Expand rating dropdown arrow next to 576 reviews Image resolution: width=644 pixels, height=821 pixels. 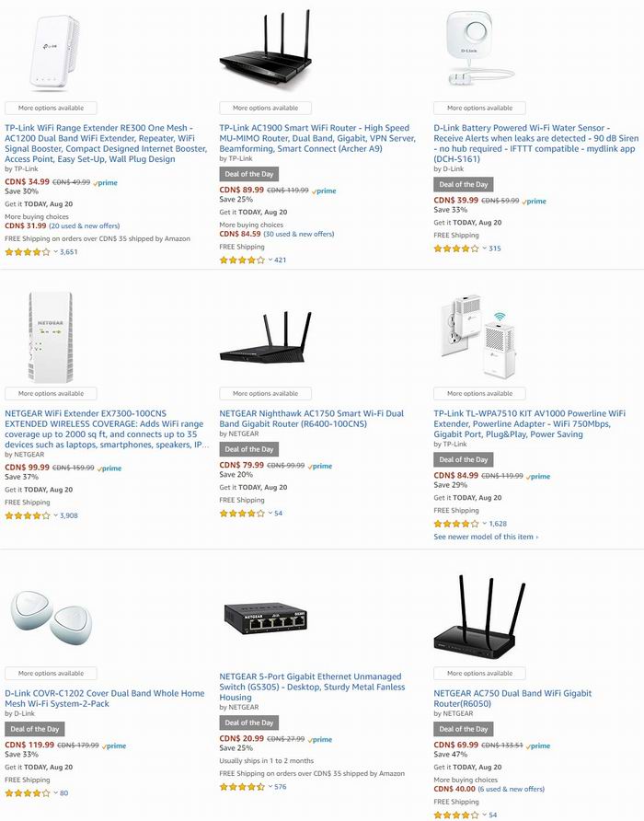click(270, 786)
